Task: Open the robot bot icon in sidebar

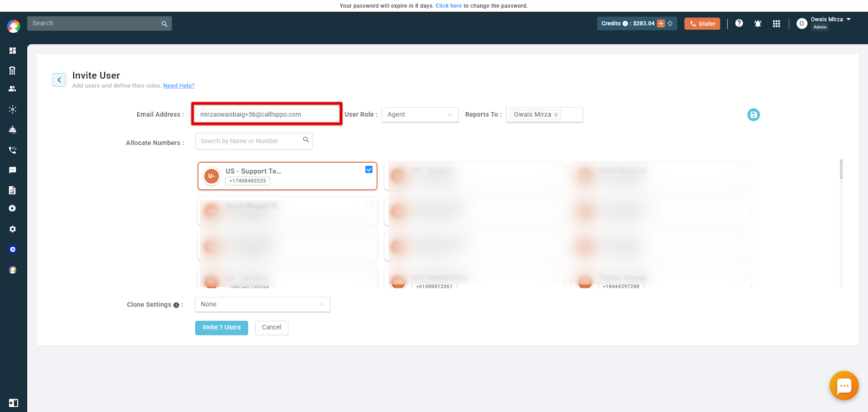Action: (x=12, y=130)
